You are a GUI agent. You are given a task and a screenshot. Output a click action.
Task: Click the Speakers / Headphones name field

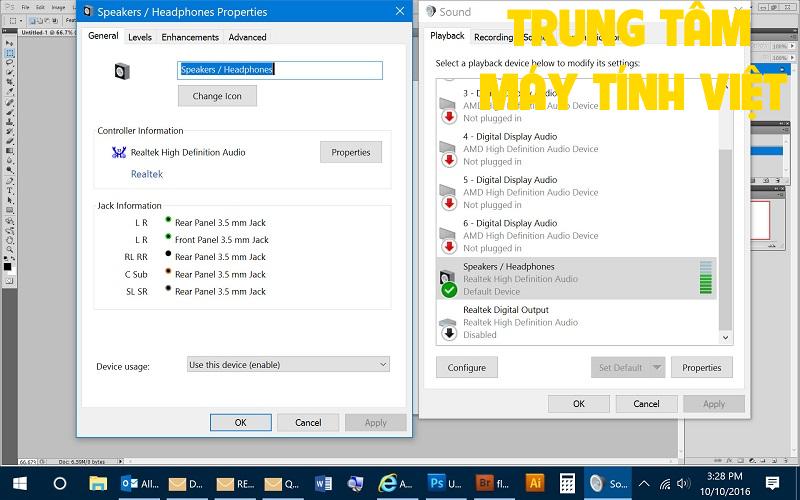[x=280, y=70]
